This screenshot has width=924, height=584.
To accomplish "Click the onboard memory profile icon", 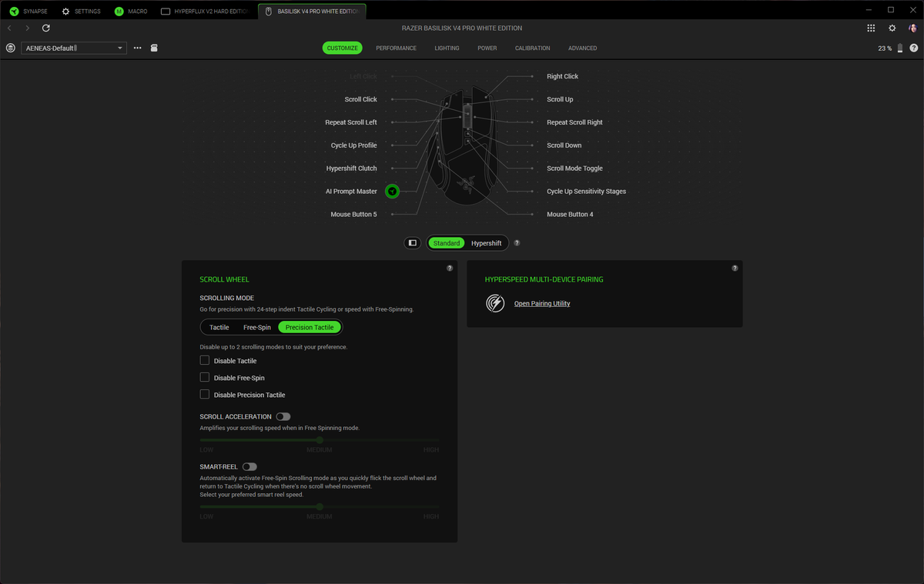I will point(154,48).
